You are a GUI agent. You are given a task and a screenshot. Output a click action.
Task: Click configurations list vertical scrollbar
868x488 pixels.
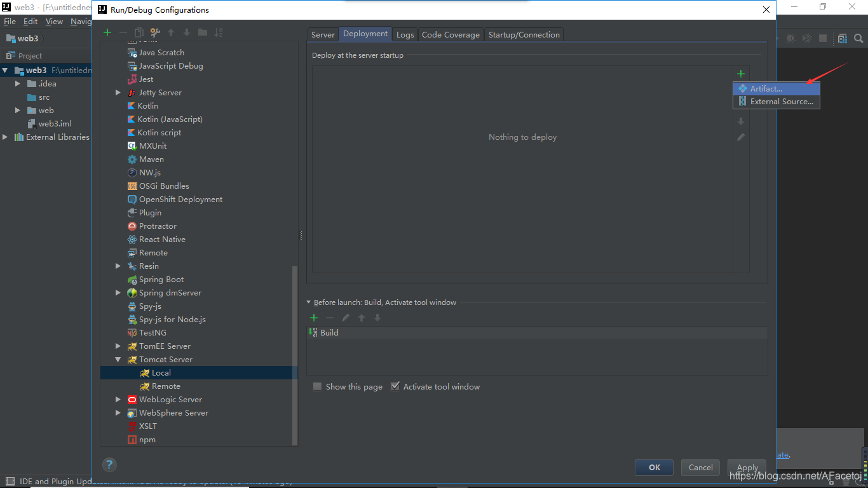point(294,356)
